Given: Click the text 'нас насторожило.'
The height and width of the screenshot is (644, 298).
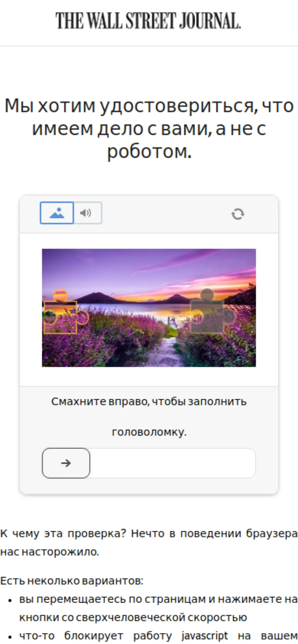Looking at the screenshot, I should (49, 552).
